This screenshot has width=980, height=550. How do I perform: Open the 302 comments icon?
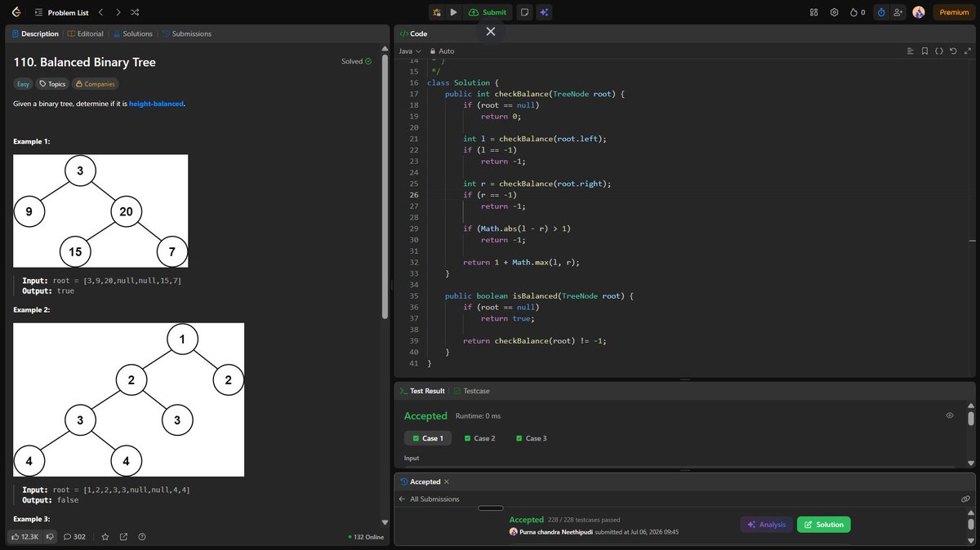click(x=75, y=536)
